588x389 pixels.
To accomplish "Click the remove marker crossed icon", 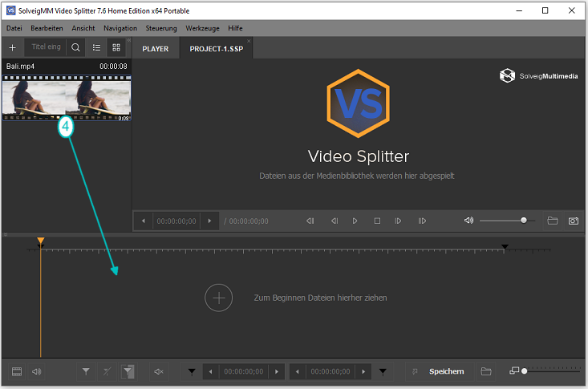I will tap(107, 371).
